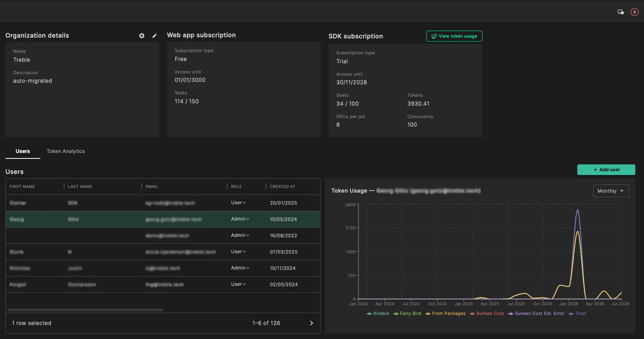This screenshot has height=339, width=644.
Task: Switch to the Token Analytics tab
Action: click(x=66, y=151)
